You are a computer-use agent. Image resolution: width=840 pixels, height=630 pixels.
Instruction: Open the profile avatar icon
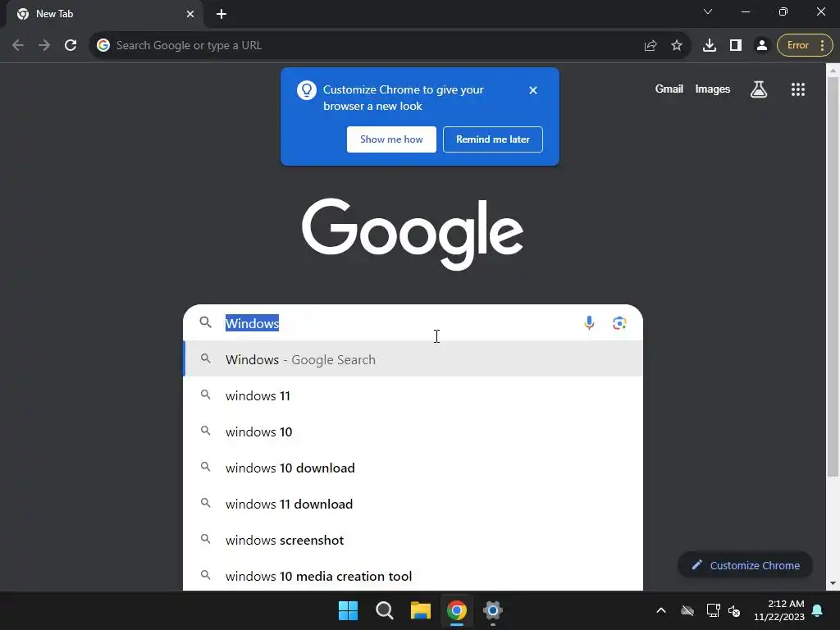pyautogui.click(x=761, y=46)
